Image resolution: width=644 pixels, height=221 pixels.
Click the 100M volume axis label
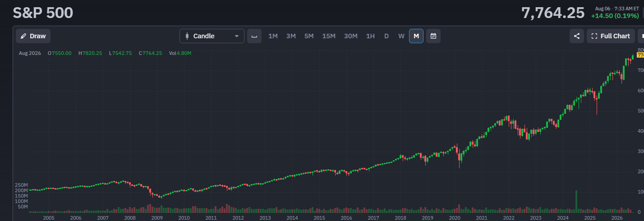tap(22, 201)
